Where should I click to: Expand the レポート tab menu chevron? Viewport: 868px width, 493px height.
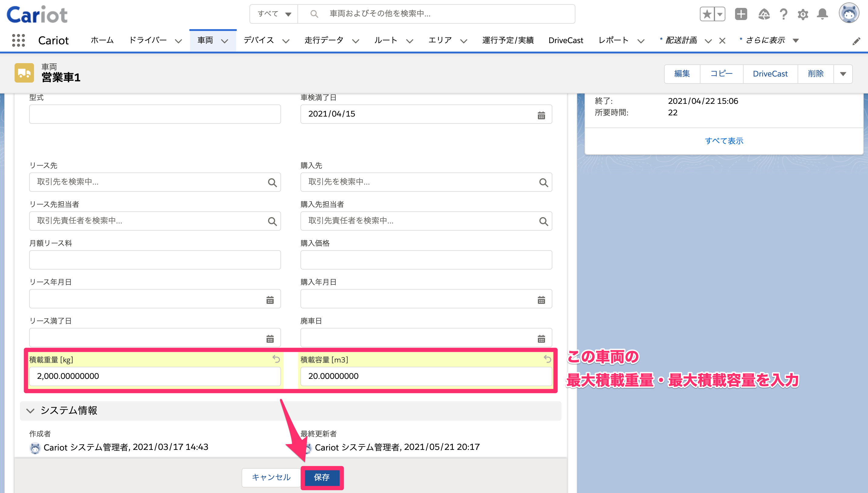click(641, 41)
